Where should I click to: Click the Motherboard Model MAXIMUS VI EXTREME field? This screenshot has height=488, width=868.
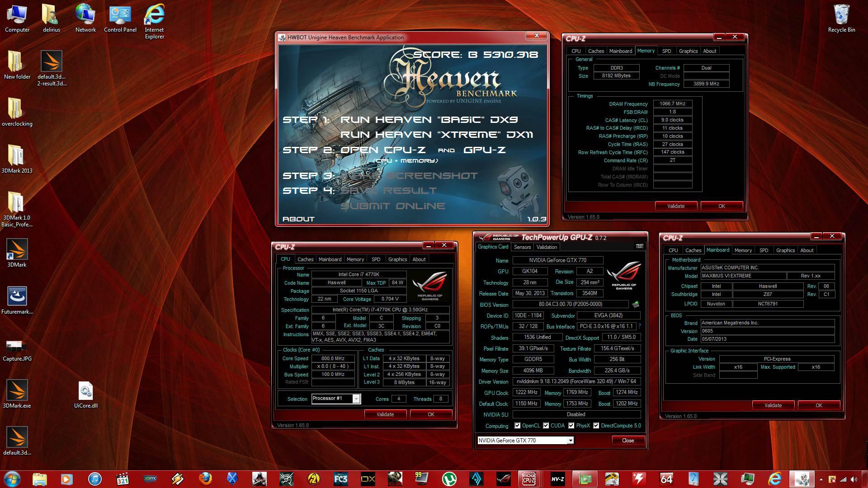coord(743,276)
